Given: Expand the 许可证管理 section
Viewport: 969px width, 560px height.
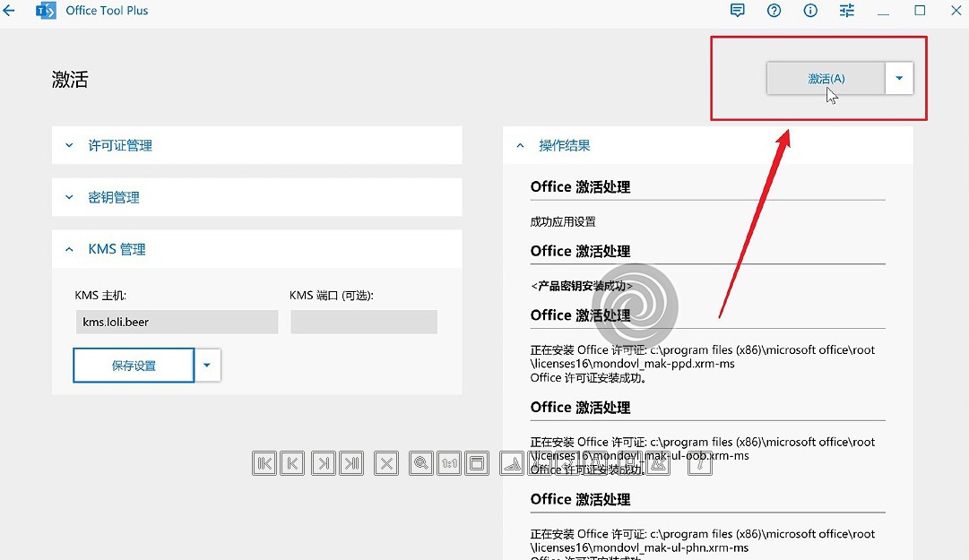Looking at the screenshot, I should point(257,145).
